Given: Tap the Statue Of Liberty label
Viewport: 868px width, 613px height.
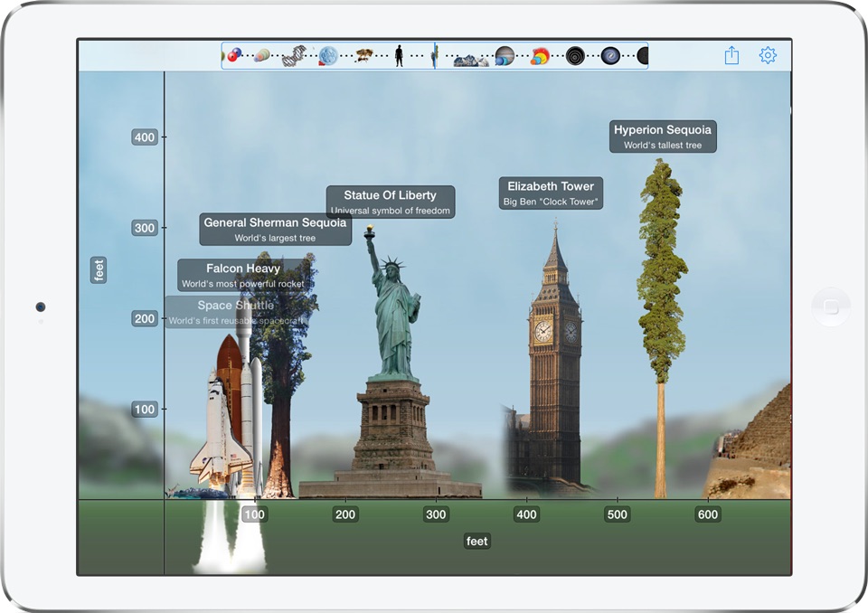Looking at the screenshot, I should point(390,202).
